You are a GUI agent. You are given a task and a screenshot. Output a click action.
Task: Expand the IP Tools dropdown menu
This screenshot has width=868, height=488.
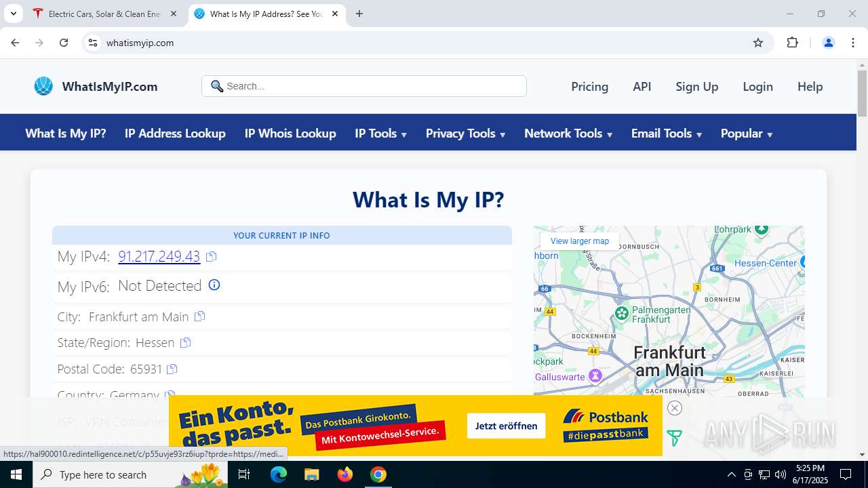[x=381, y=134]
